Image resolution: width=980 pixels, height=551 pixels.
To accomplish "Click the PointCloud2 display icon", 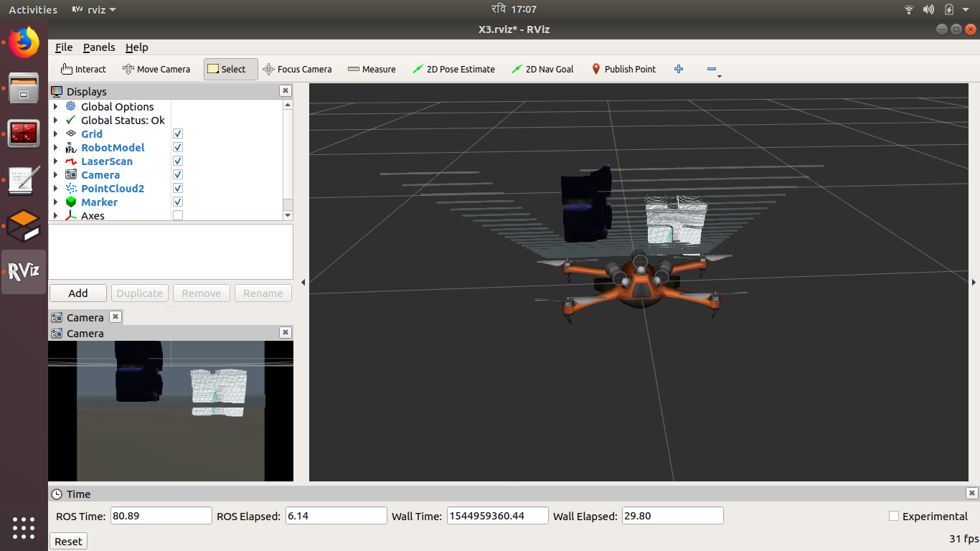I will pos(70,188).
